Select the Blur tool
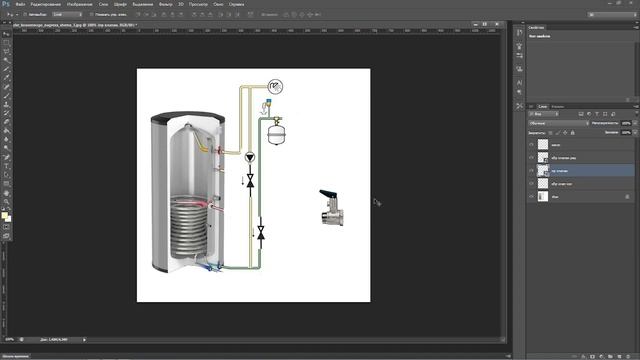Image resolution: width=640 pixels, height=360 pixels. (x=6, y=140)
